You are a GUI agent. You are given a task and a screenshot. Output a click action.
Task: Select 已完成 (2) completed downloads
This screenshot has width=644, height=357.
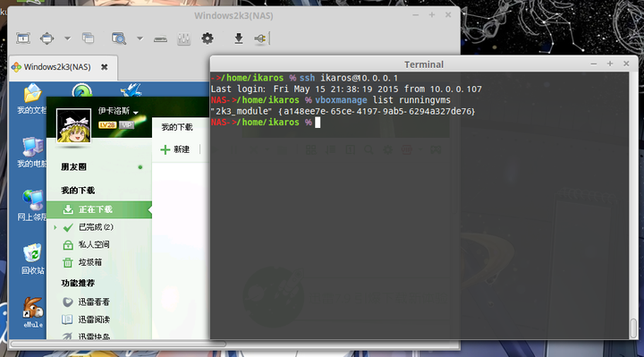(96, 227)
